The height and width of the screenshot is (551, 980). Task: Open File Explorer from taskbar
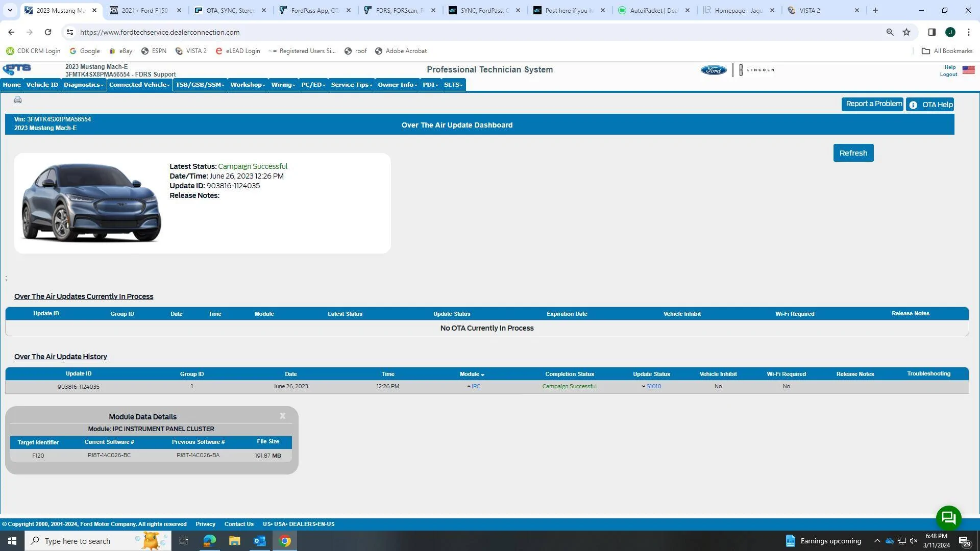[x=234, y=541]
